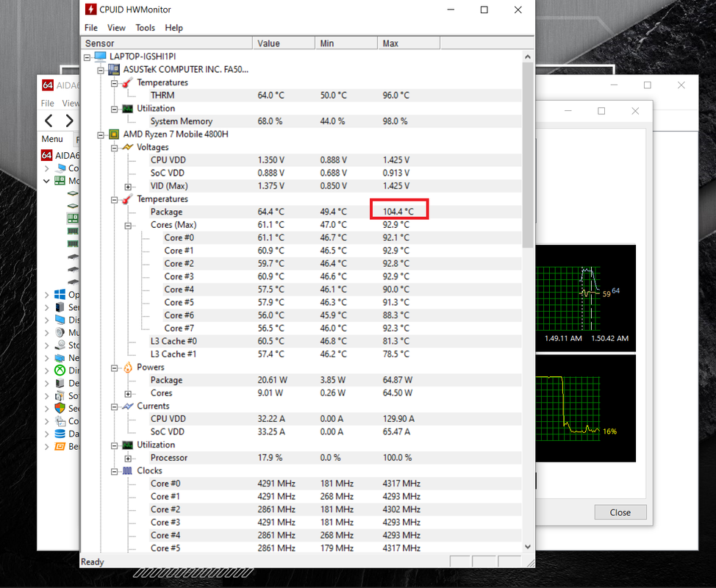Collapse the Clocks group
This screenshot has width=716, height=588.
(115, 472)
